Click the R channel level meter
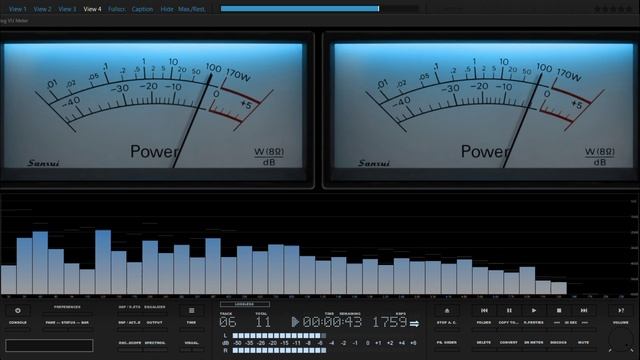 tap(279, 350)
